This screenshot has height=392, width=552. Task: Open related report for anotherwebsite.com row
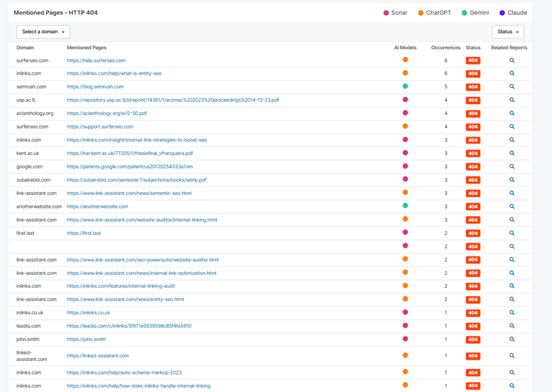(x=512, y=207)
